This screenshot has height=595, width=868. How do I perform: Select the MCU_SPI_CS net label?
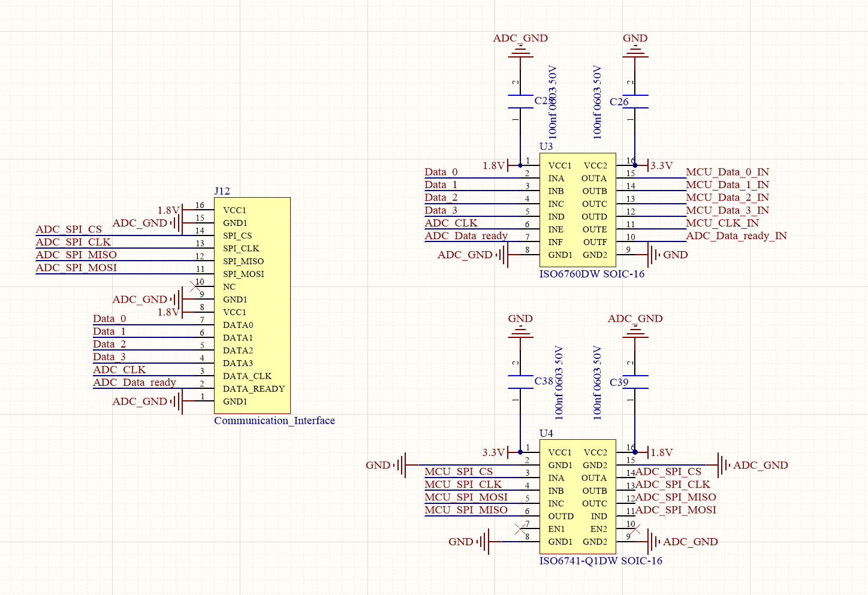pyautogui.click(x=459, y=472)
